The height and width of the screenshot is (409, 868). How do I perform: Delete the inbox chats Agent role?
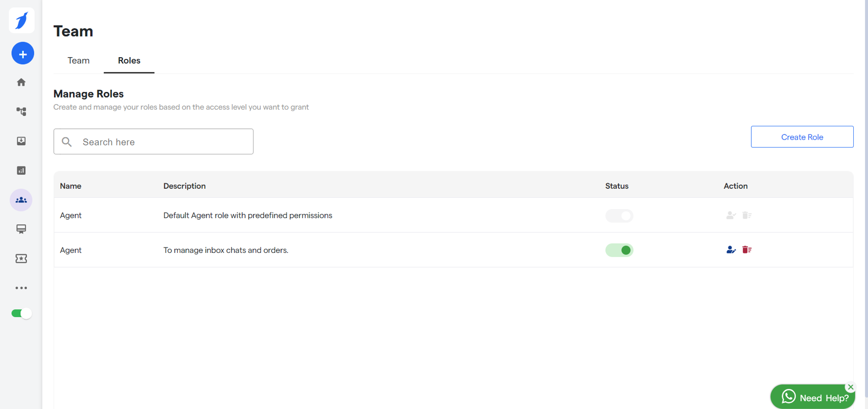coord(746,250)
